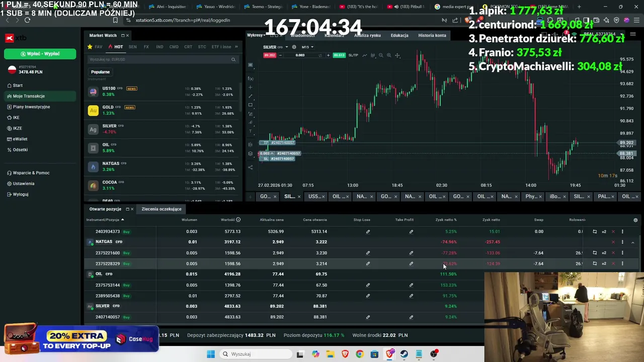Switch to FX tab in Market Watch

pos(146,47)
